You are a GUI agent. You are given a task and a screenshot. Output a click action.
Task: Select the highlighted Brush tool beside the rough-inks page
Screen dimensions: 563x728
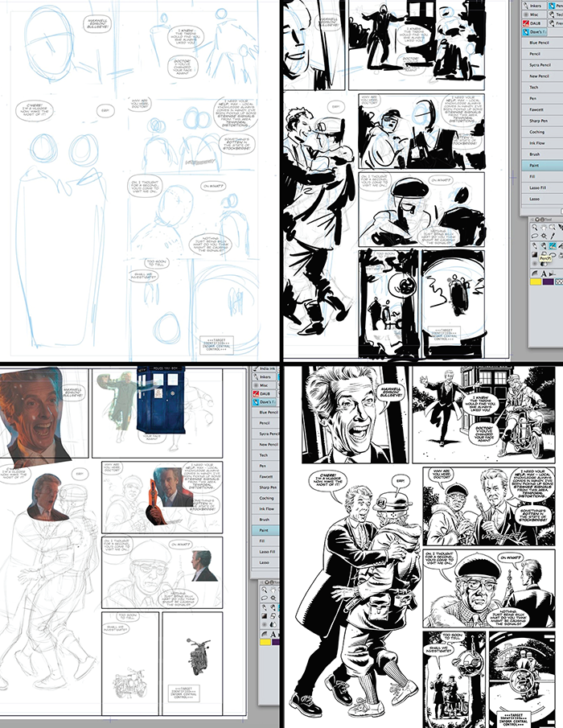pos(553,245)
